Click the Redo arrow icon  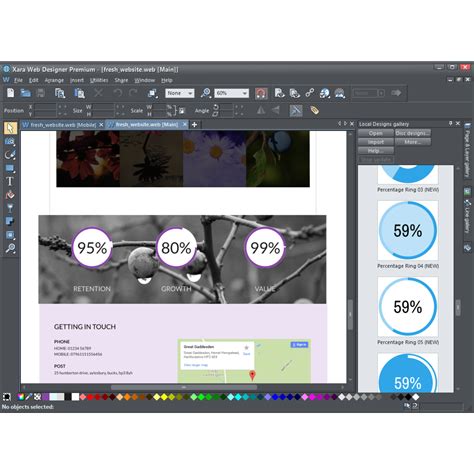click(x=133, y=93)
